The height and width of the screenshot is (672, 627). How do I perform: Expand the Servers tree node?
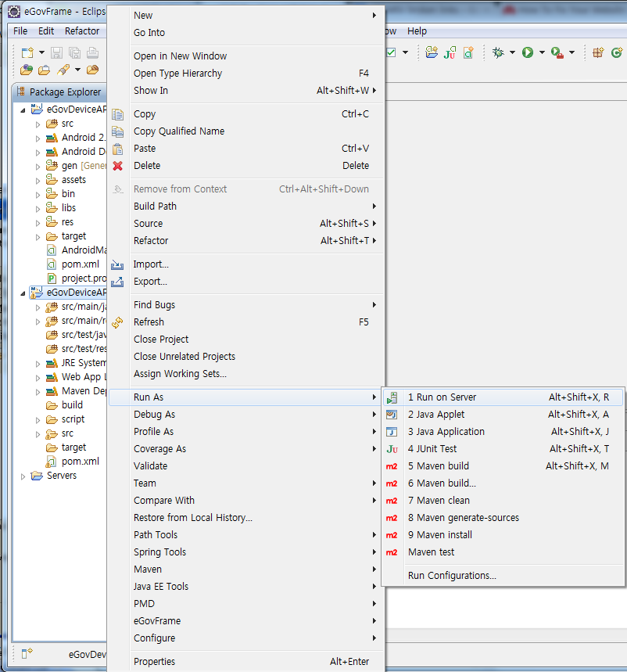23,476
